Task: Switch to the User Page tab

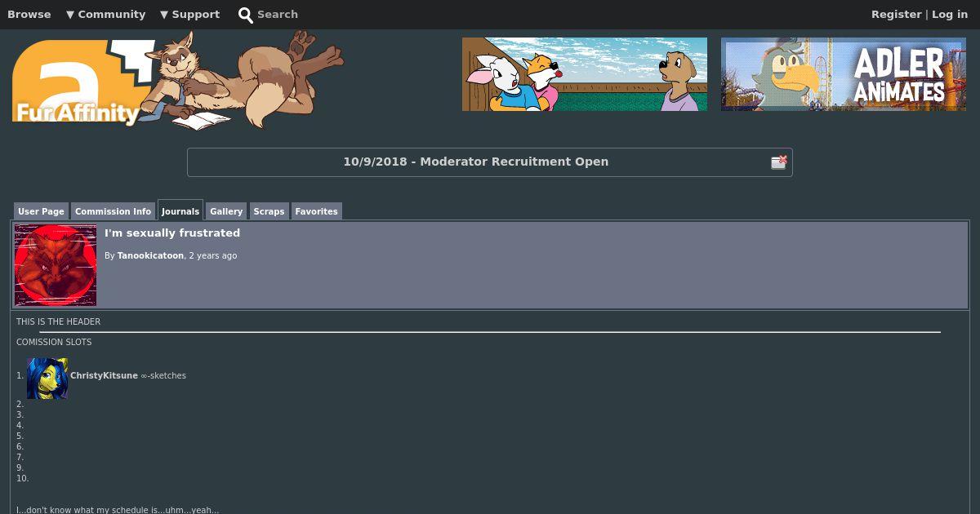Action: (x=41, y=211)
